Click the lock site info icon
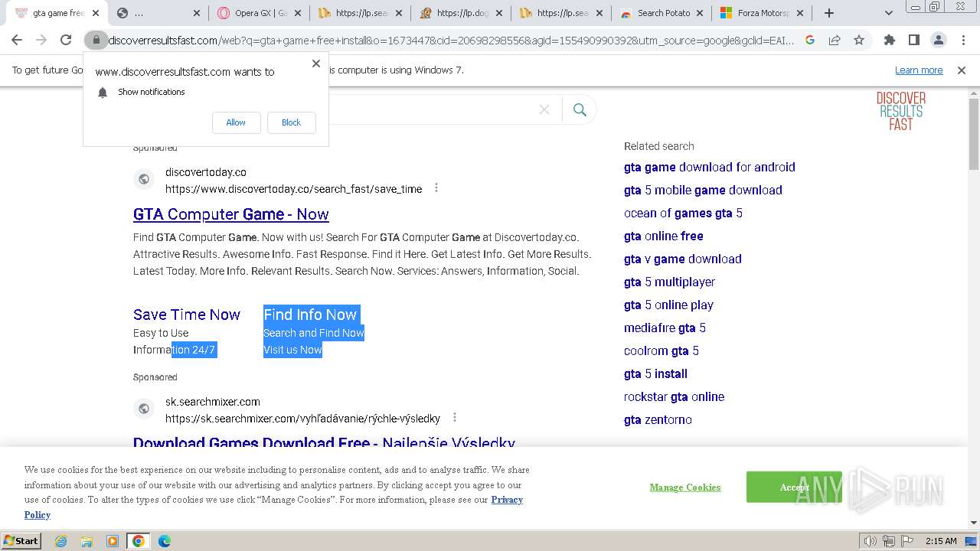The width and height of the screenshot is (980, 551). 96,41
